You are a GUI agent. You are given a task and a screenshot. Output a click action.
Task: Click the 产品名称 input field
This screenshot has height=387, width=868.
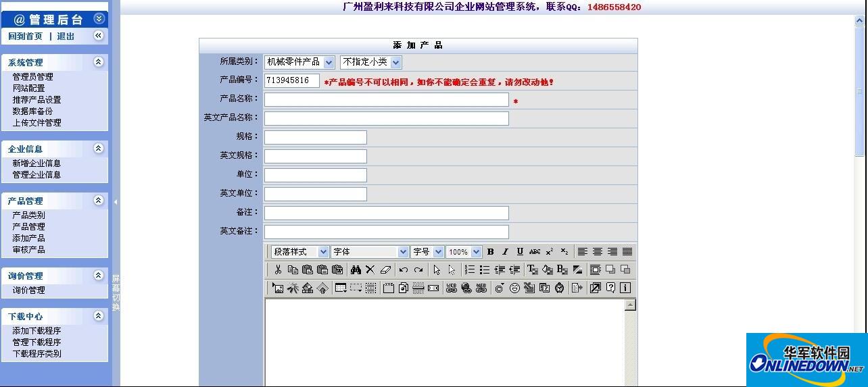point(386,99)
